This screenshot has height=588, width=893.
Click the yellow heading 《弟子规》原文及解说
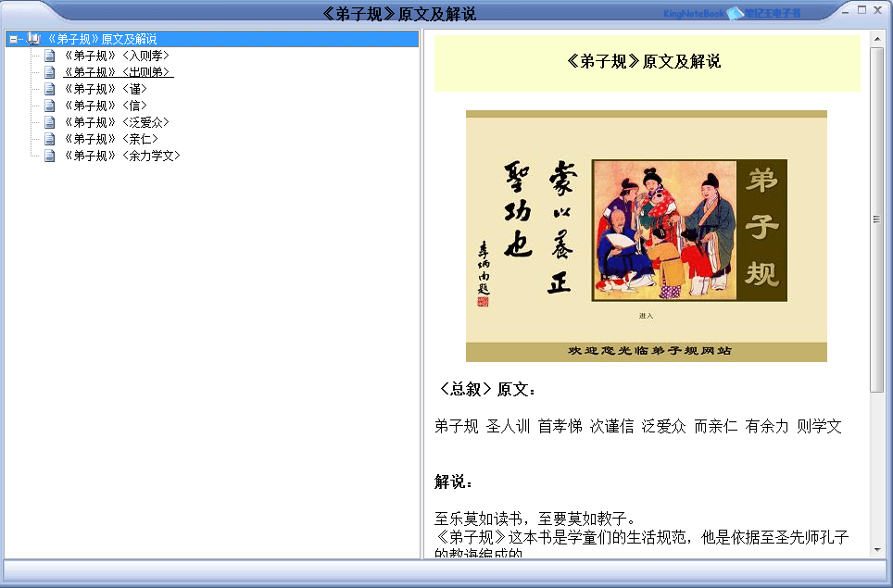click(x=645, y=61)
